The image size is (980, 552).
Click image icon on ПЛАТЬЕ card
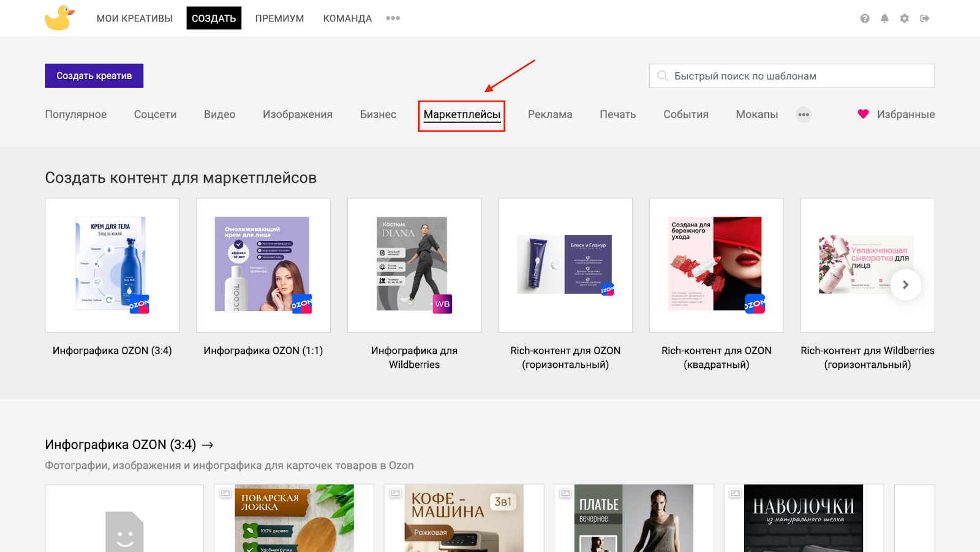coord(565,493)
